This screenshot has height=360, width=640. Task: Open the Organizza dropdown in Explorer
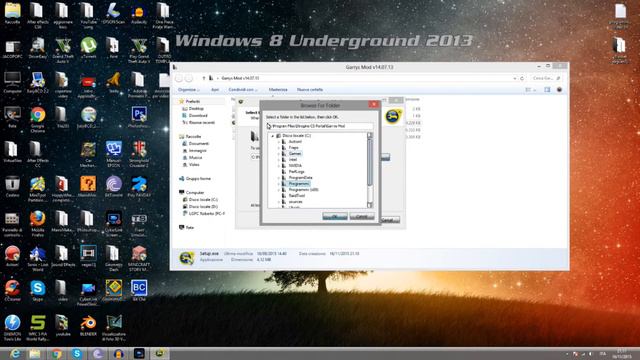coord(188,89)
